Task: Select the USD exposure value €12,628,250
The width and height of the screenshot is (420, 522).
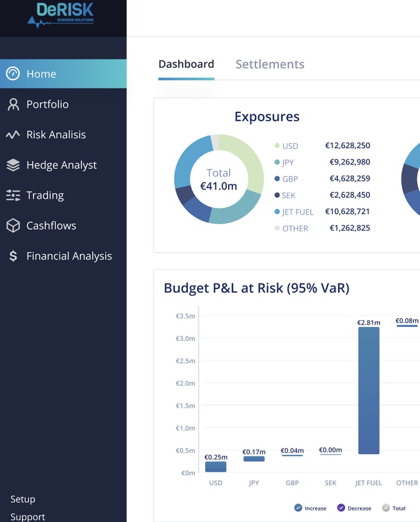Action: coord(347,145)
